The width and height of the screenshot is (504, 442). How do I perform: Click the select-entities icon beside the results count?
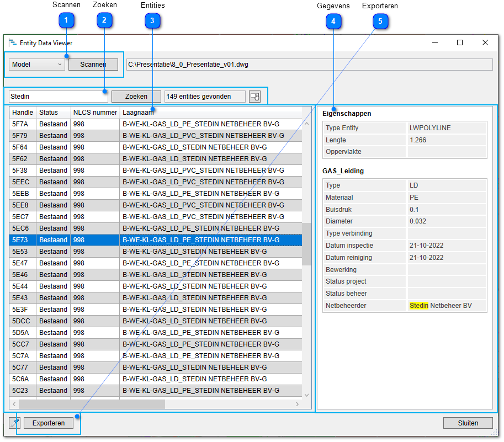tap(254, 97)
